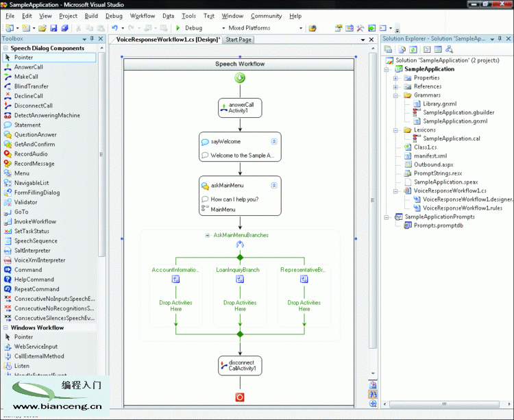
Task: Select the answerCallActivity1 node
Action: [x=240, y=108]
